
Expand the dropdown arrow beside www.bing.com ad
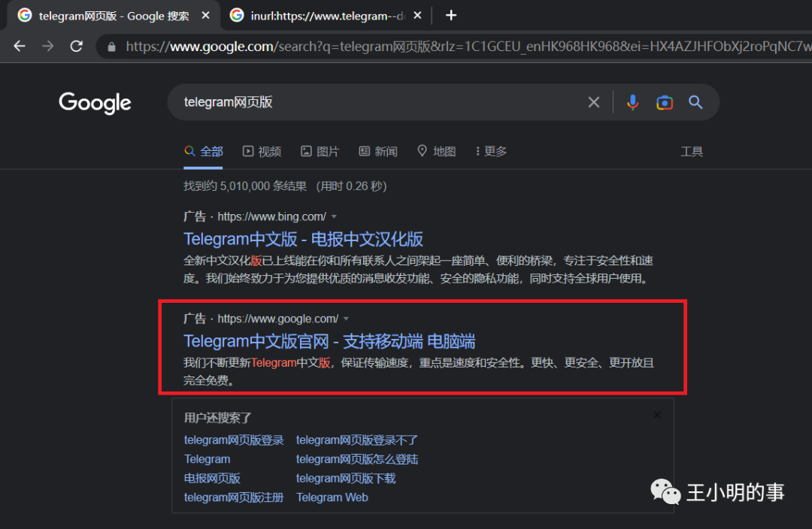tap(334, 217)
